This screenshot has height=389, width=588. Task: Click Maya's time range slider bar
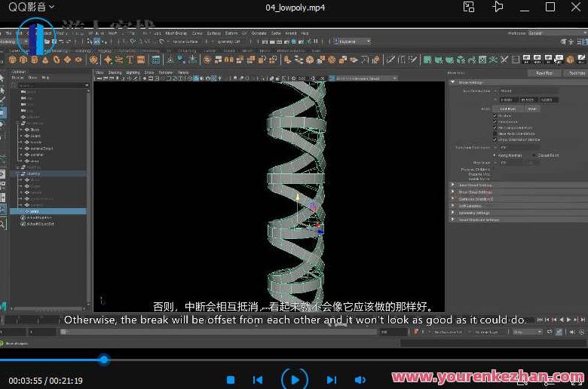219,332
